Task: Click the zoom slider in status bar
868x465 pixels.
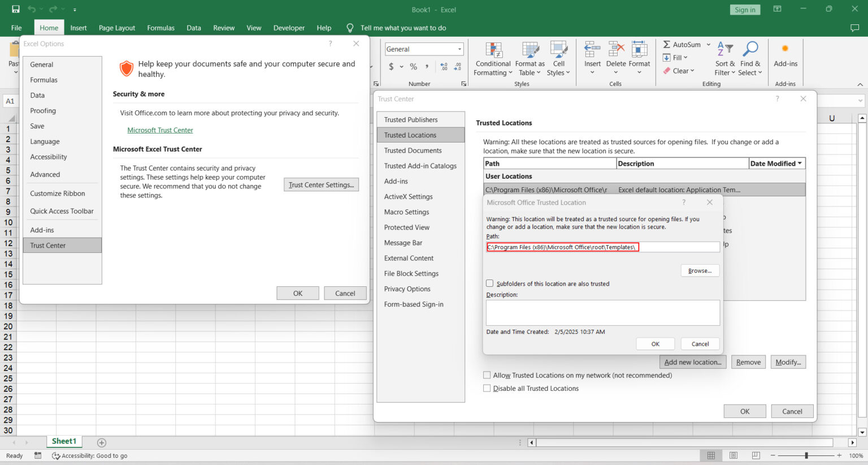Action: [x=806, y=455]
